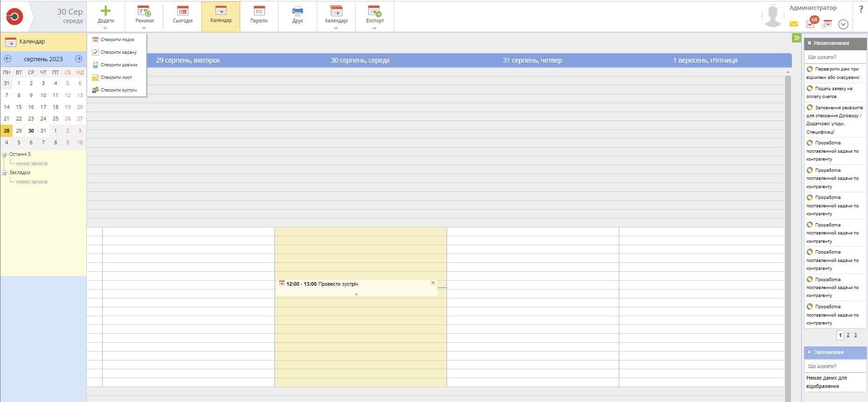
Task: Expand the Експорт dropdown menu
Action: pos(375,17)
